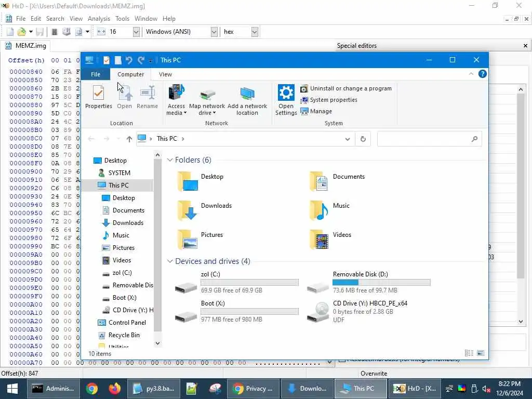Switch to Administrator command prompt taskbar item
The image size is (532, 399).
[54, 389]
